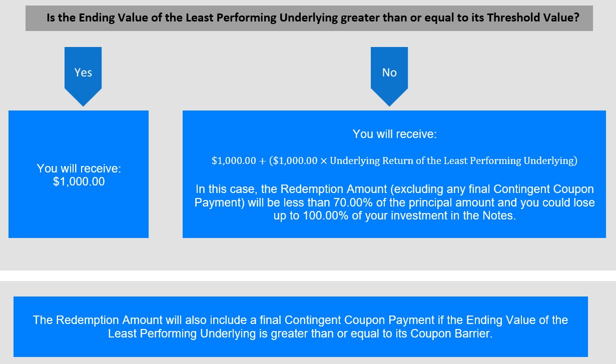Screen dimensions: 616x364
Task: Click the "In this case, the Redemption Amount" sentence
Action: coord(394,203)
